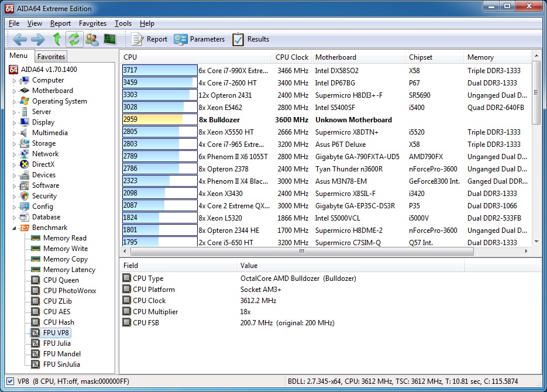Select the Security shield icon
The image size is (547, 392).
(x=25, y=196)
